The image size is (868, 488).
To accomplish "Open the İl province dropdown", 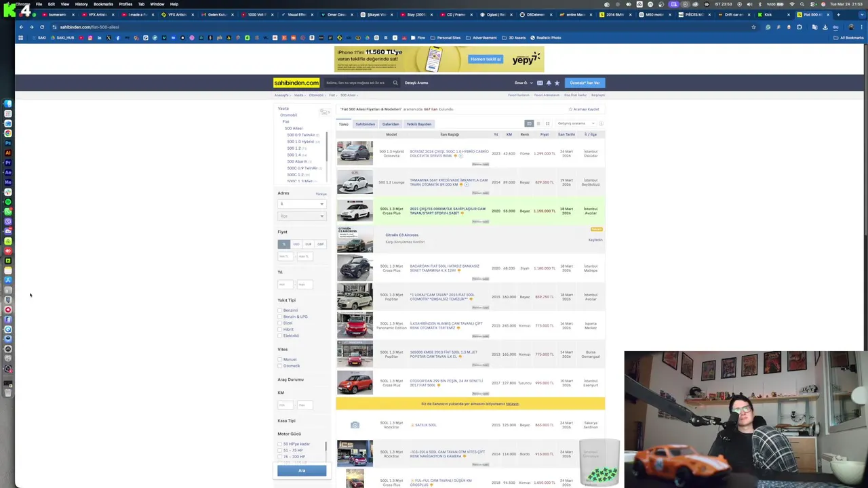I will point(302,204).
